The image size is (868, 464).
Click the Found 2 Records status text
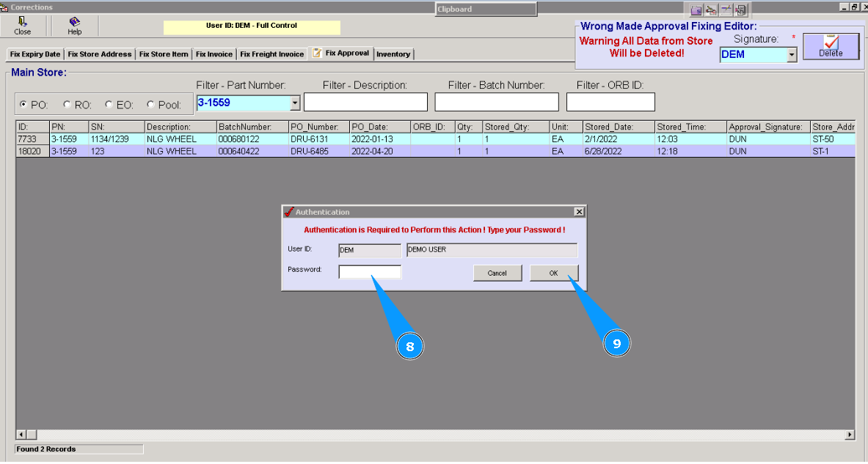click(x=46, y=449)
